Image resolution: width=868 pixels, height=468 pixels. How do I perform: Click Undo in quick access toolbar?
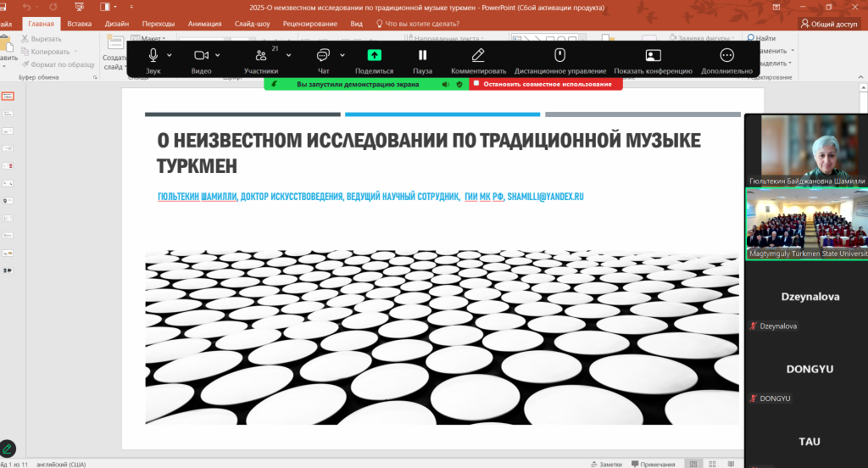(x=26, y=7)
